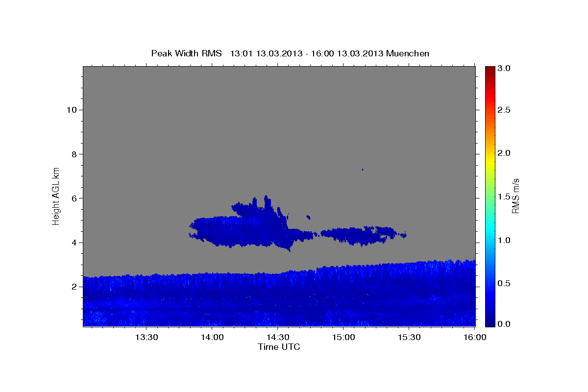588x392 pixels.
Task: Click the colorbar value 3.0
Action: tap(505, 69)
